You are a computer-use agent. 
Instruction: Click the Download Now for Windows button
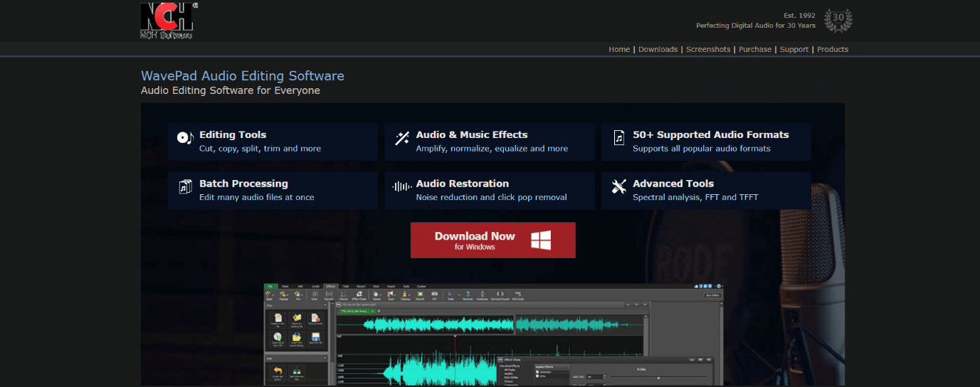click(492, 240)
